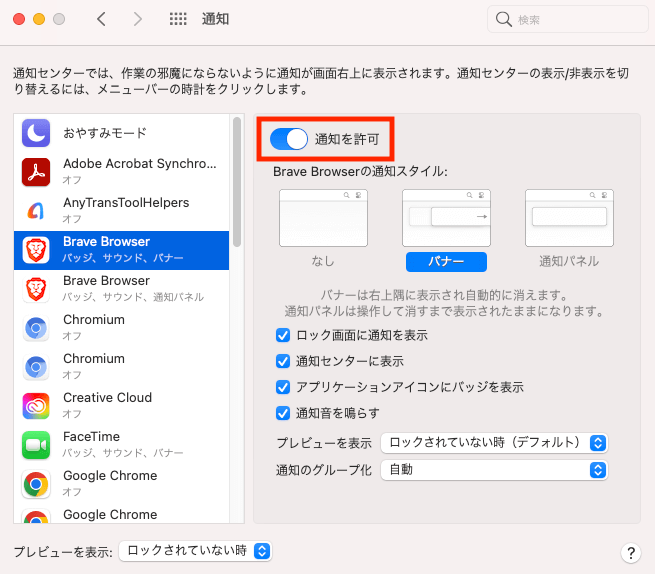The width and height of the screenshot is (655, 574).
Task: Focus the 検索 search field
Action: pyautogui.click(x=567, y=19)
